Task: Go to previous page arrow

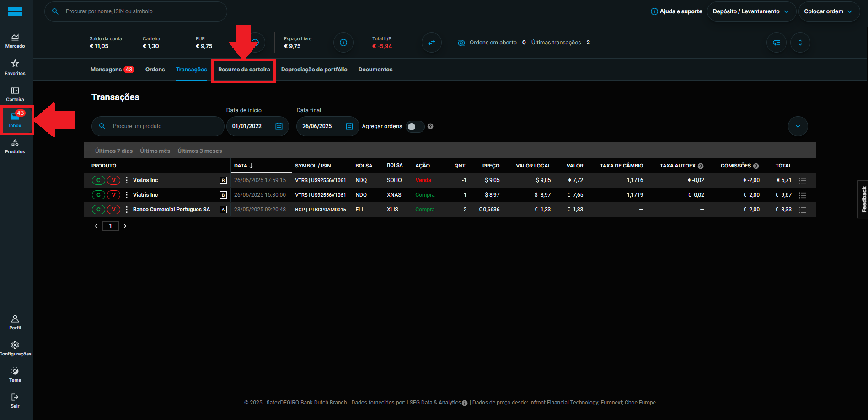Action: coord(96,226)
